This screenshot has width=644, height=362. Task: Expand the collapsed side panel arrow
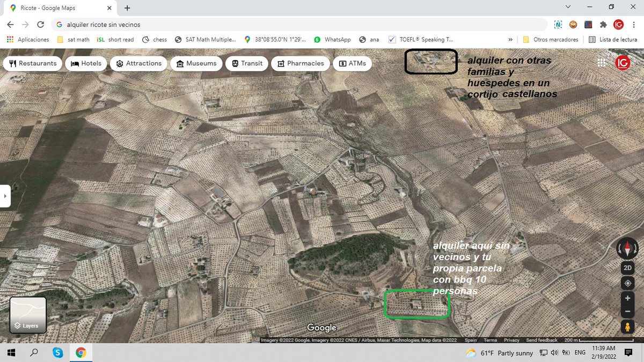coord(5,196)
